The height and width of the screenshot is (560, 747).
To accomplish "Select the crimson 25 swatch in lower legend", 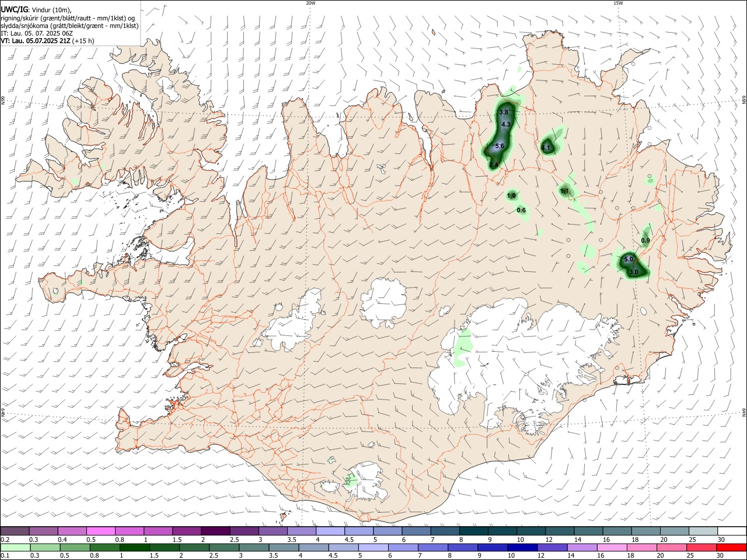I will [701, 547].
